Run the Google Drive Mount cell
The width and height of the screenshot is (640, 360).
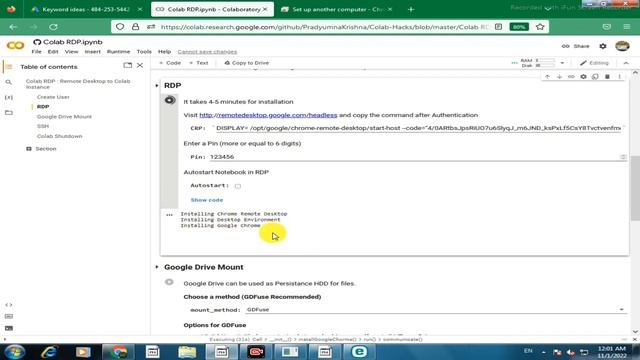[x=169, y=282]
